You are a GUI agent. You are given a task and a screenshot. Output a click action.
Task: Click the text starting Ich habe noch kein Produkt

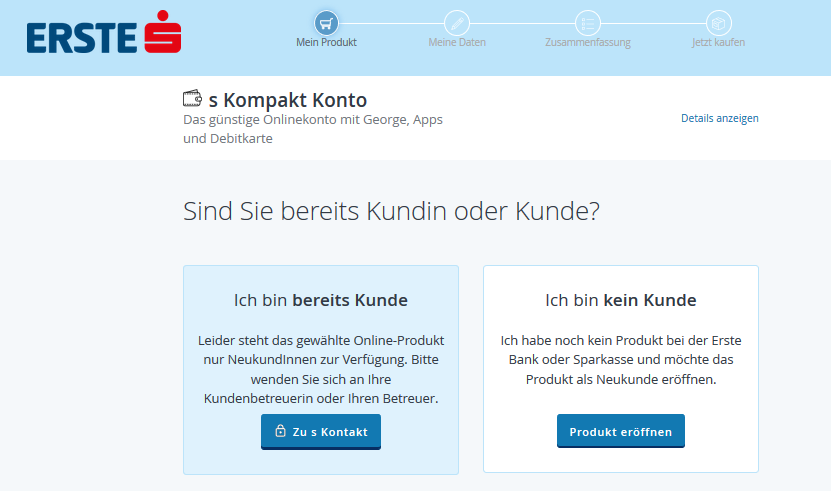click(621, 360)
